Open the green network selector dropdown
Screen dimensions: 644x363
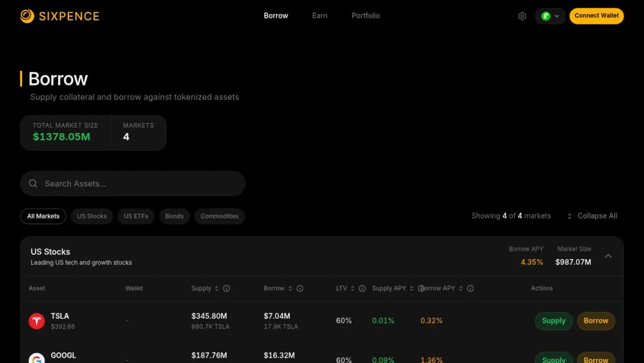point(550,16)
